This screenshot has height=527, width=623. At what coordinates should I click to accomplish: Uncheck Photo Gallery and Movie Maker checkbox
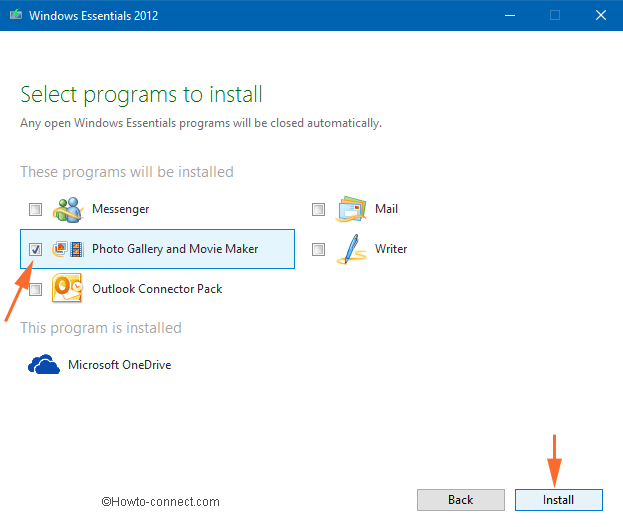tap(35, 249)
